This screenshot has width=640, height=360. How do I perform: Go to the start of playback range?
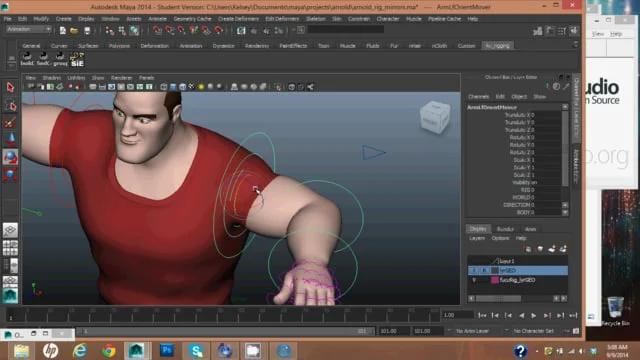482,315
